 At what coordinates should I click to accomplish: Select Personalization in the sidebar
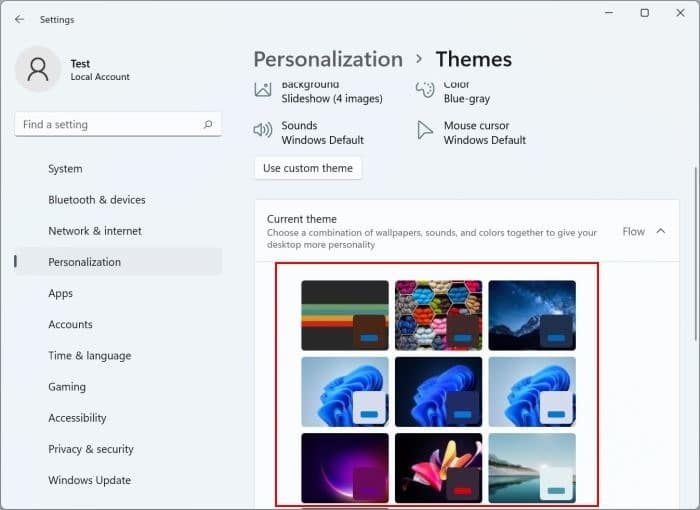[x=118, y=262]
